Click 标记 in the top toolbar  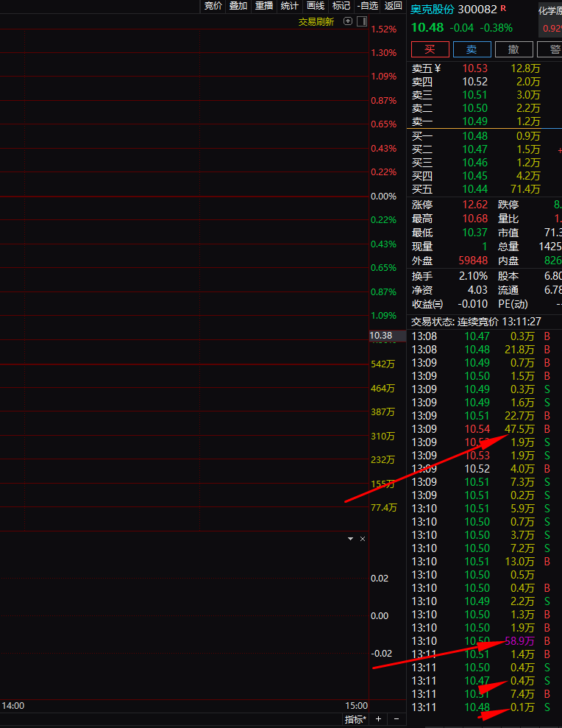tap(341, 6)
